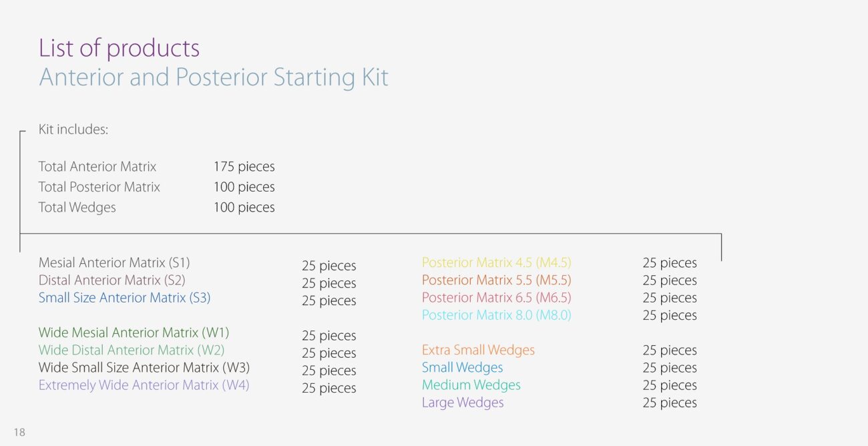Select yellow 'Posterior Matrix 4.5 (M4.5)'
Viewport: 868px width, 446px height.
pyautogui.click(x=496, y=263)
